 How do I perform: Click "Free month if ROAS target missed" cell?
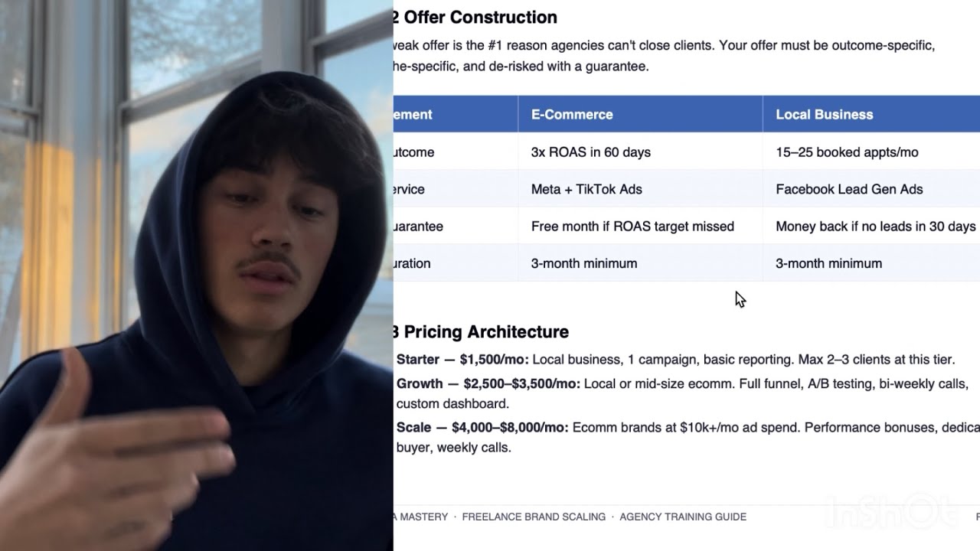click(632, 227)
